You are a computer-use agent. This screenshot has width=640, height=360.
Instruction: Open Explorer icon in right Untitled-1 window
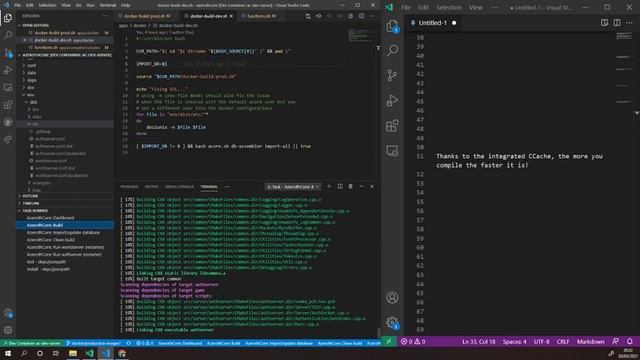pyautogui.click(x=392, y=27)
